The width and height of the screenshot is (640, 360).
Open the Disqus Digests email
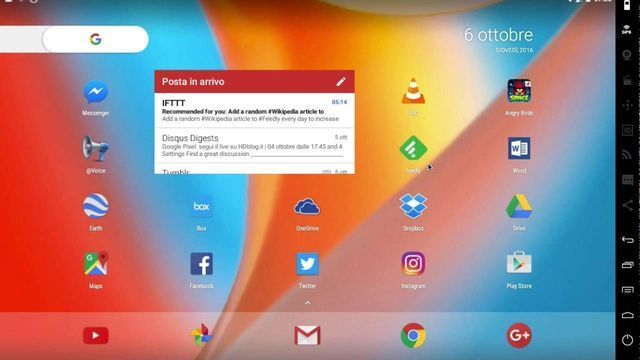[x=254, y=145]
